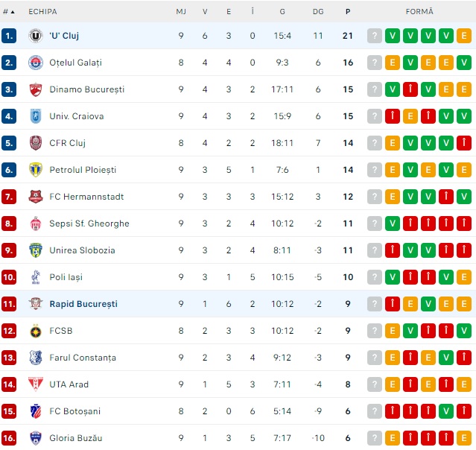Open the CFR Cluj club logo
This screenshot has height=450, width=476.
[x=36, y=143]
